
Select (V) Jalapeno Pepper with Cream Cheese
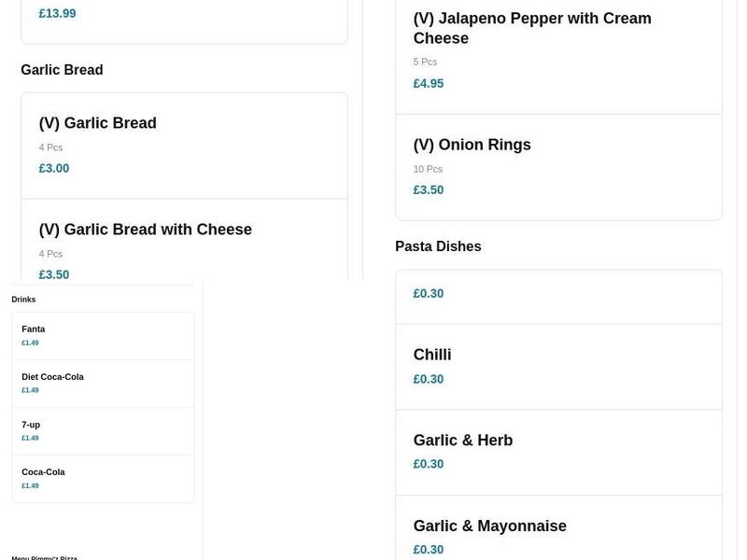532,28
